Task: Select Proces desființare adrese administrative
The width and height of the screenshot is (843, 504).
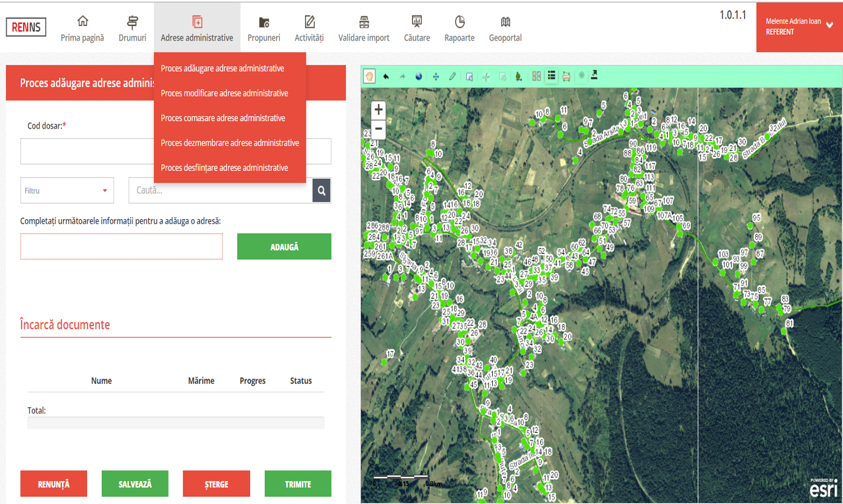Action: 224,168
